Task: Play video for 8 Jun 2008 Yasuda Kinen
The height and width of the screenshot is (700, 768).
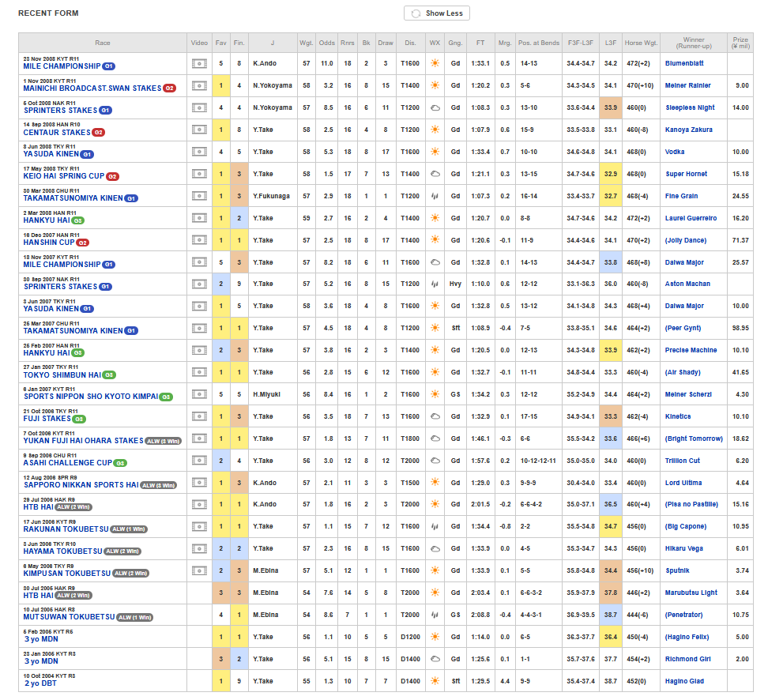Action: (x=199, y=152)
